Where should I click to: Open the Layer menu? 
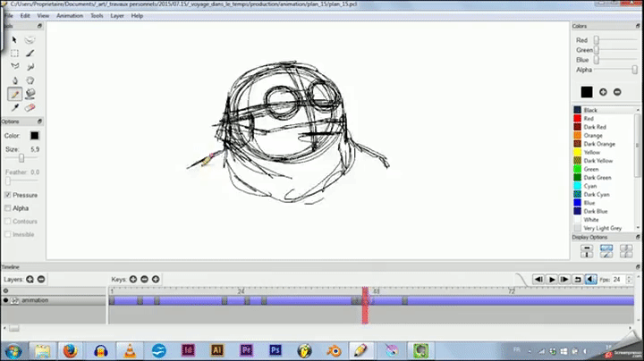click(117, 15)
